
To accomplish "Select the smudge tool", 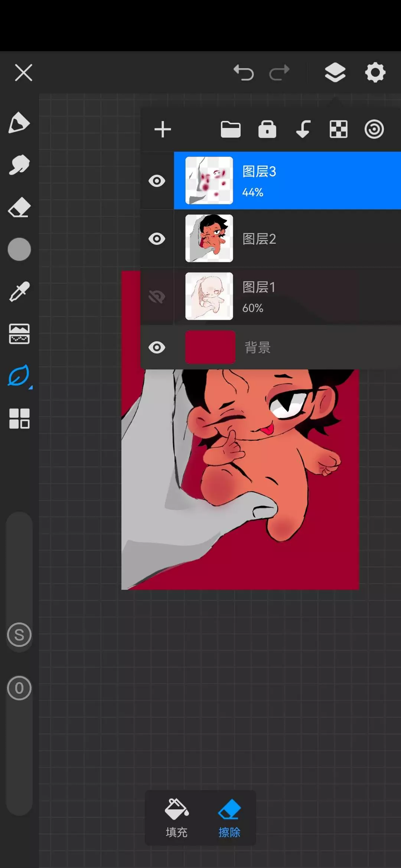I will (x=19, y=165).
